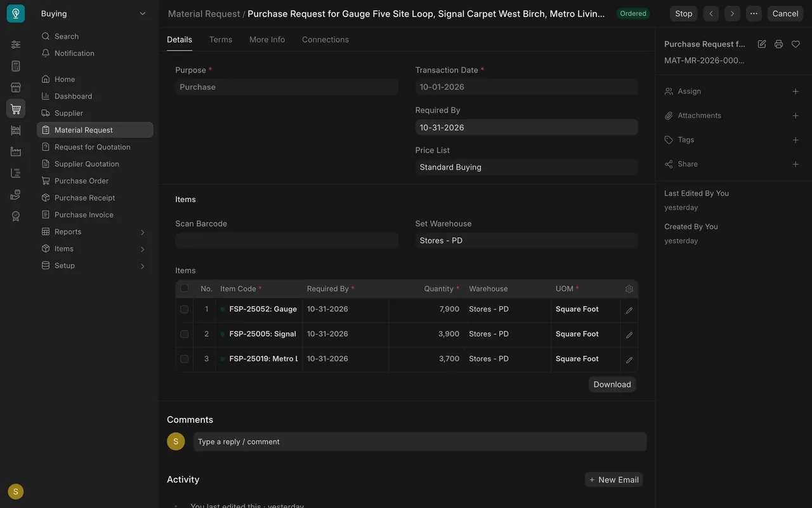This screenshot has height=508, width=812.
Task: Add an assignment with the Assign plus icon
Action: (796, 91)
